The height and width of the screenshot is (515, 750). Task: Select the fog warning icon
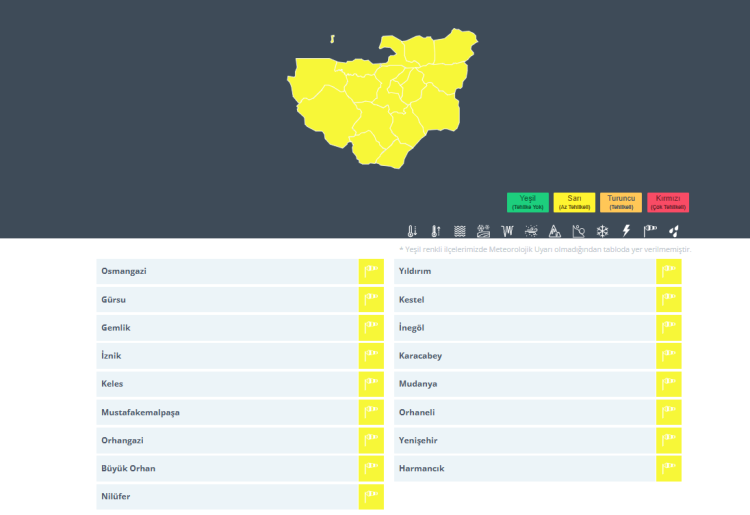click(459, 231)
